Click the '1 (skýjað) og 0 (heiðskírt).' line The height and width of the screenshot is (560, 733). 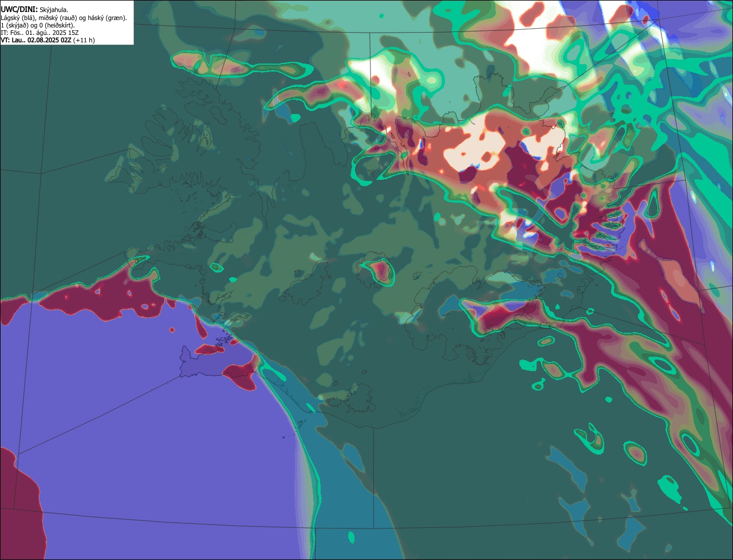coord(38,25)
